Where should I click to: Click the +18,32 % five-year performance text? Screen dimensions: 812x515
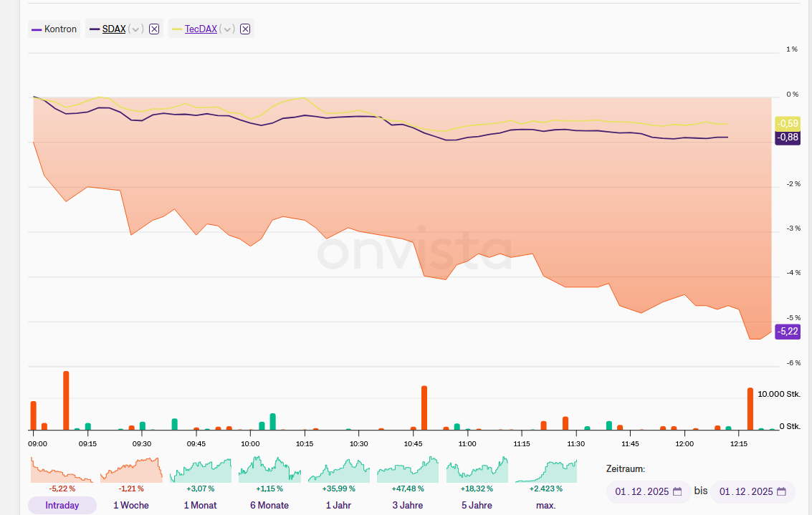[x=477, y=488]
